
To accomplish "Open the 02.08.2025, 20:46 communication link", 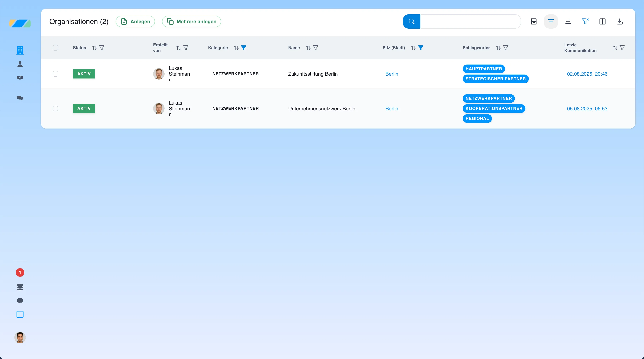I will point(587,74).
